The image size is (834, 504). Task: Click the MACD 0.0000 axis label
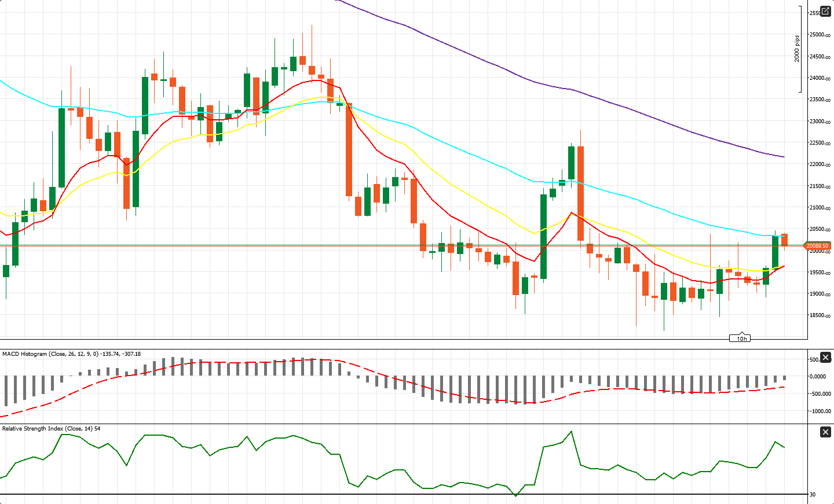pos(818,377)
